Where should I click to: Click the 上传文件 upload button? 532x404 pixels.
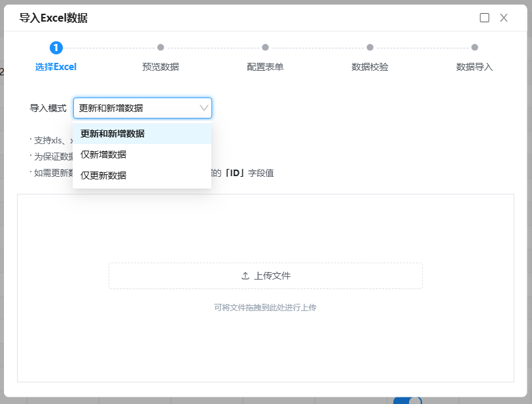266,276
